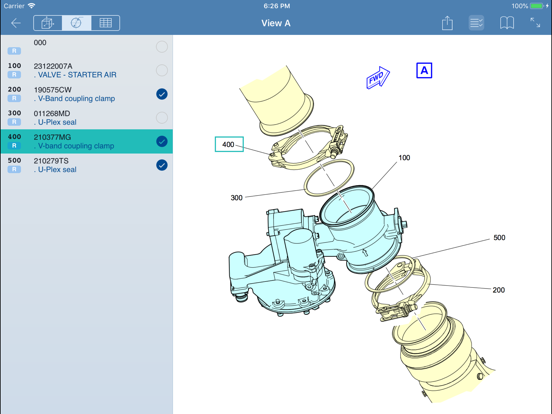The width and height of the screenshot is (552, 414).
Task: Open the book manual icon
Action: (x=507, y=23)
